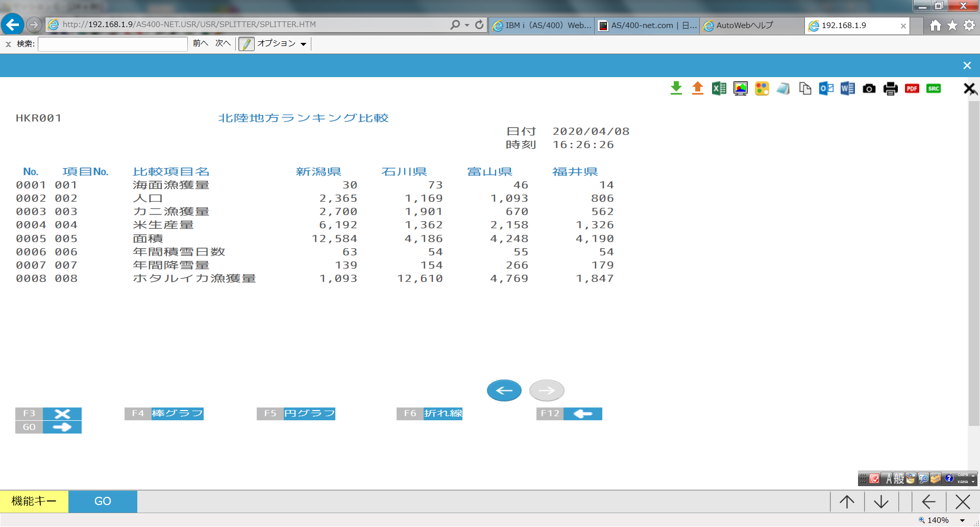Click the green SRC source icon
980x527 pixels.
tap(933, 88)
